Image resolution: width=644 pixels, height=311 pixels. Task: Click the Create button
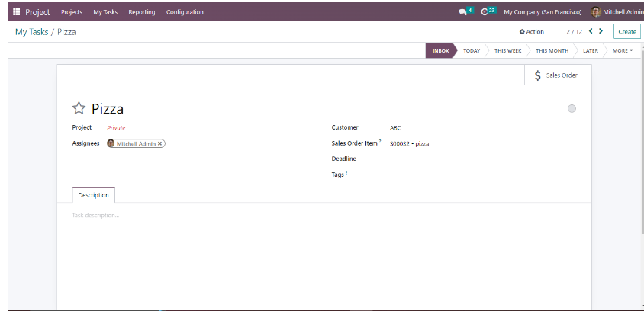(x=626, y=32)
